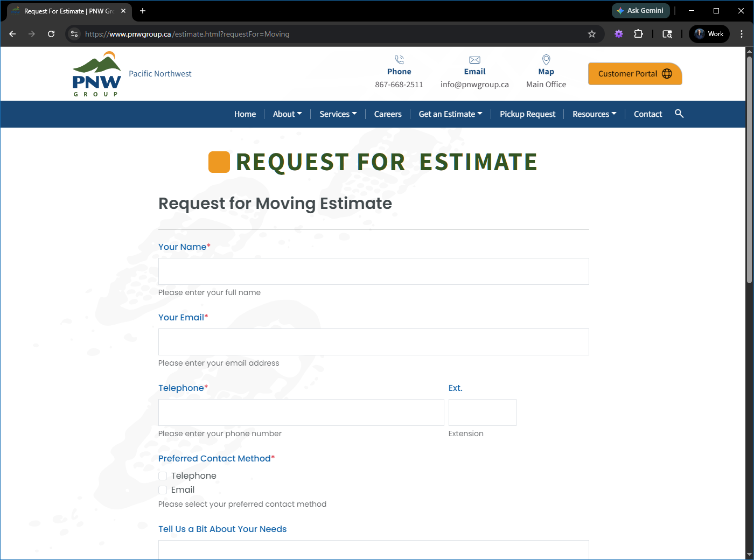Focus the Telephone input field
The image size is (754, 560).
click(x=301, y=412)
